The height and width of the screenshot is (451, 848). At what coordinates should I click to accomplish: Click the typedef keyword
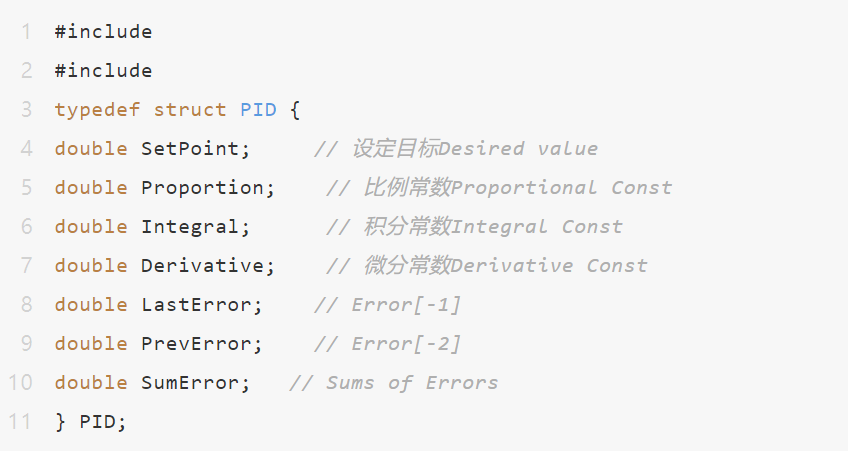click(x=97, y=110)
